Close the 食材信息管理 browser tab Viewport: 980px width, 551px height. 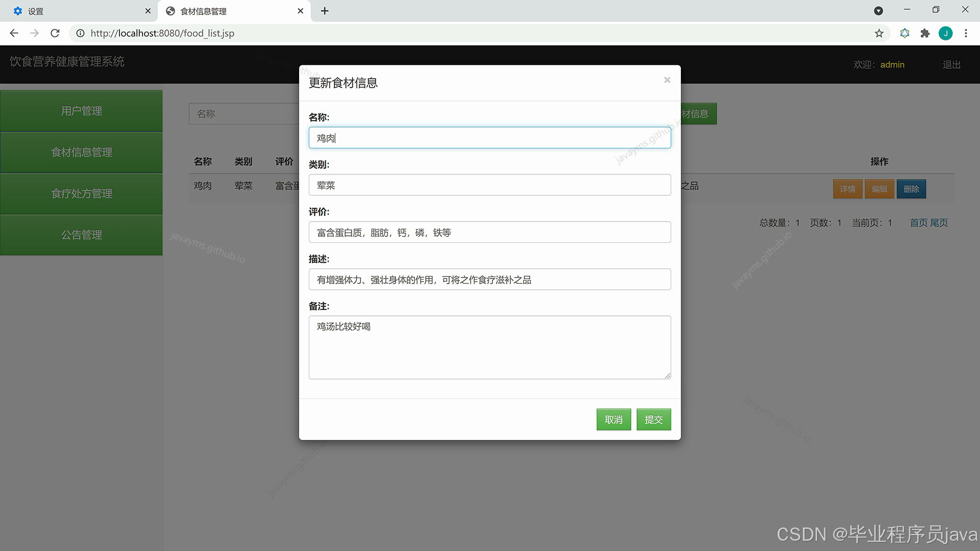[x=300, y=11]
